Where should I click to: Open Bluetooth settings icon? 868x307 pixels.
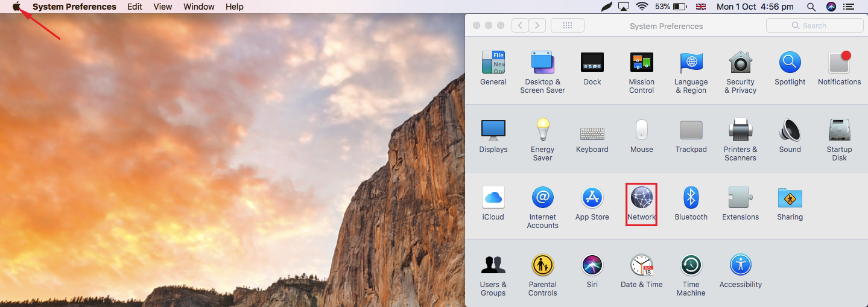click(x=691, y=198)
